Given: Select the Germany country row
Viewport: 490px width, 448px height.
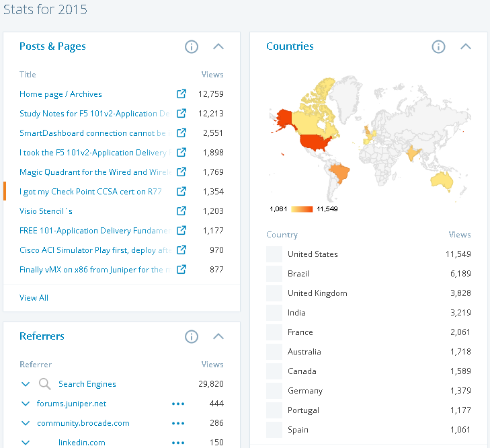Looking at the screenshot, I should click(x=368, y=390).
